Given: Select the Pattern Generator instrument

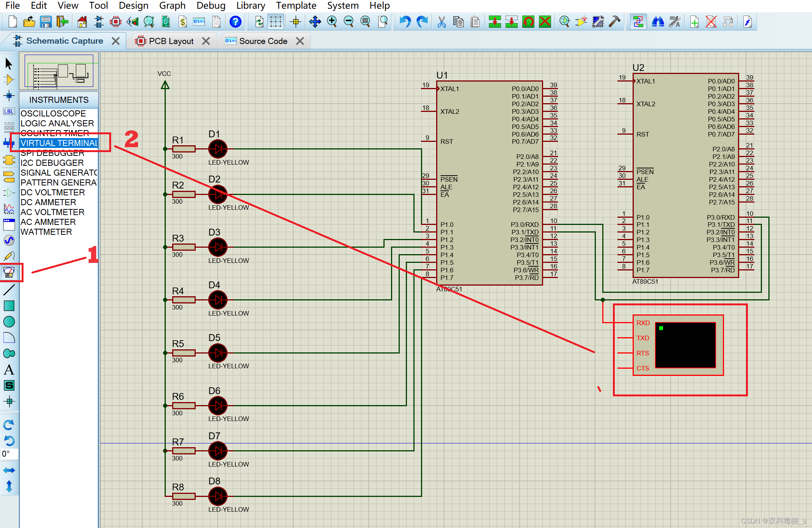Looking at the screenshot, I should click(59, 183).
